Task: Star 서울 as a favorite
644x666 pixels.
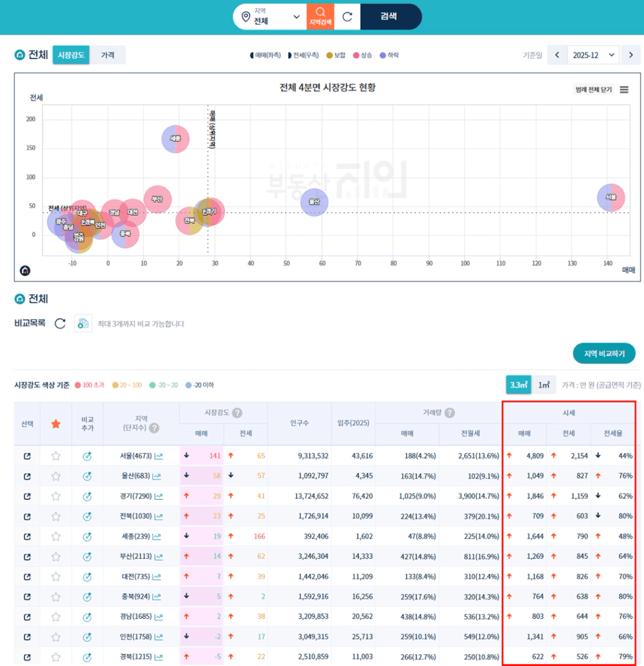Action: (56, 456)
